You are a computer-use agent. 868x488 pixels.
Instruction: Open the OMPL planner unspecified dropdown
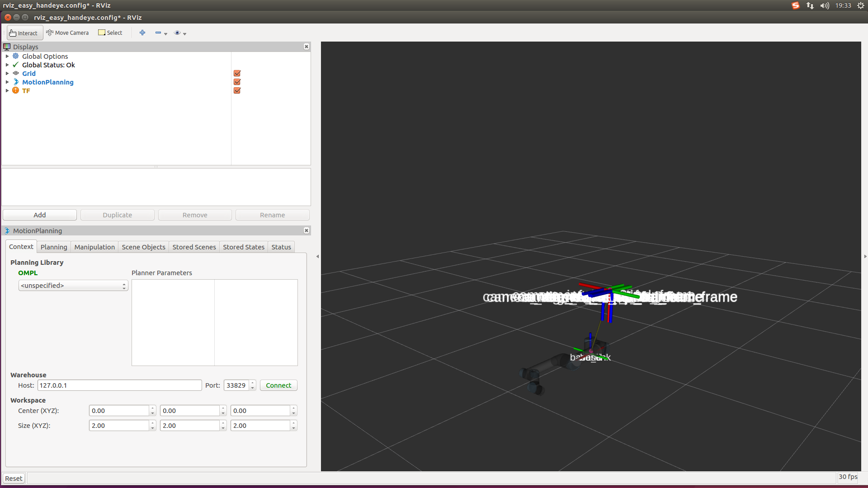click(73, 286)
